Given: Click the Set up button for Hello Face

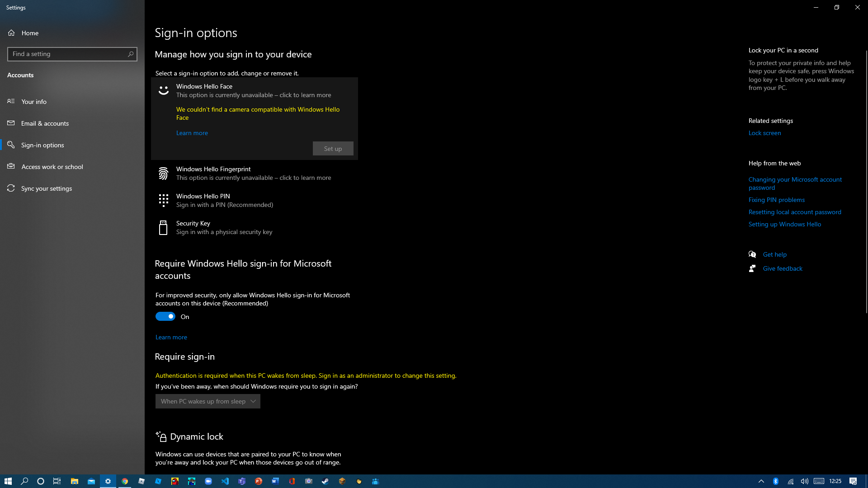Looking at the screenshot, I should pyautogui.click(x=333, y=148).
